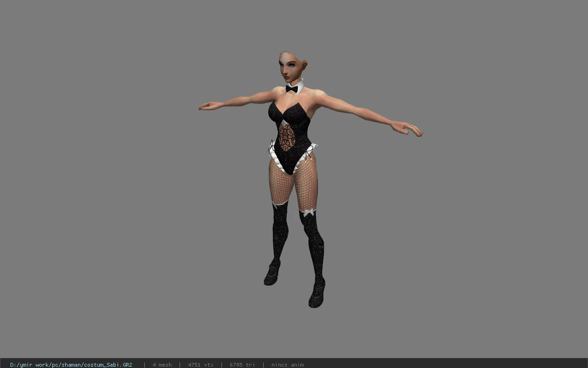588x368 pixels.
Task: Click the black bow tie on the model's collar
Action: [292, 89]
